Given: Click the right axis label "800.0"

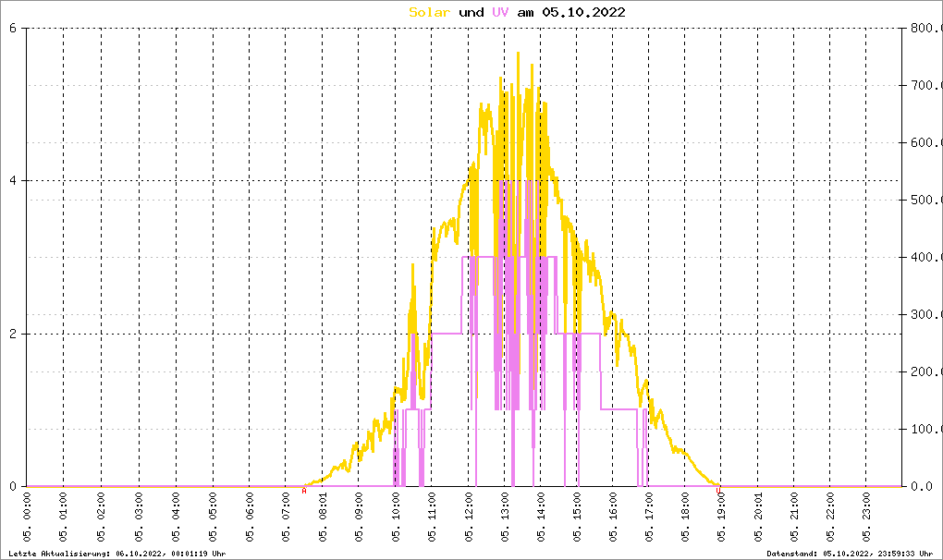Looking at the screenshot, I should pos(926,28).
